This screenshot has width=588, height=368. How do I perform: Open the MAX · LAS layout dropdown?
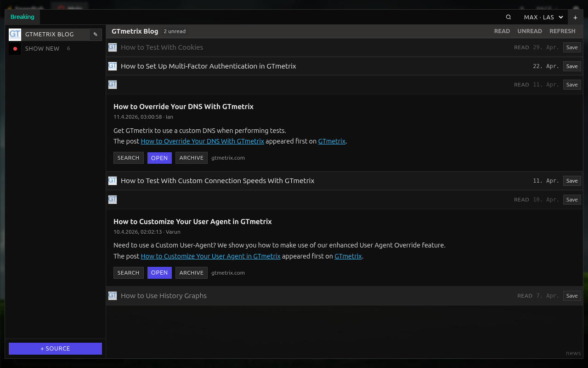point(543,17)
